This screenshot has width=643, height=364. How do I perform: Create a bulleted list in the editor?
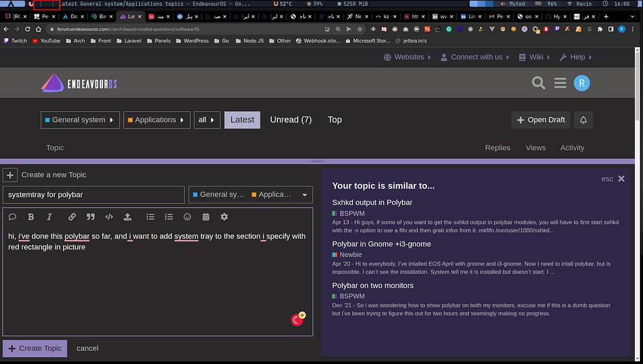pyautogui.click(x=150, y=217)
